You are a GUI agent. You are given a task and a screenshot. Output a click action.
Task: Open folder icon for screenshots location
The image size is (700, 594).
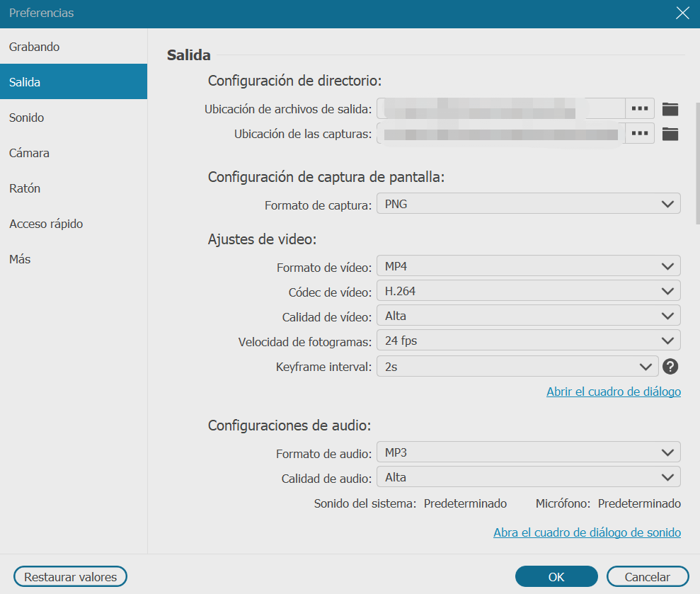point(670,134)
